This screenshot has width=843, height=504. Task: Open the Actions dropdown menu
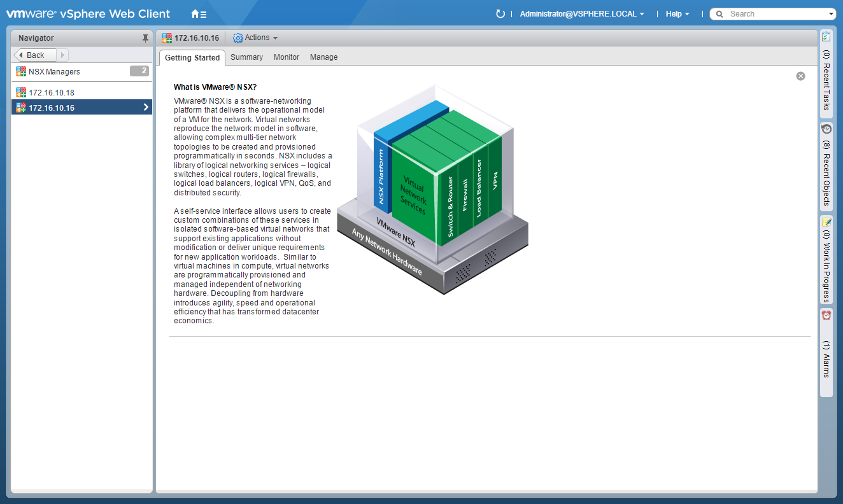pos(255,38)
